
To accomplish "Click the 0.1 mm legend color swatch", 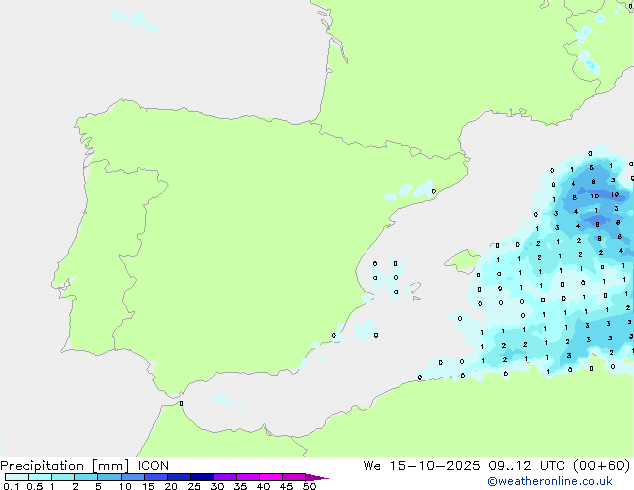I will pyautogui.click(x=17, y=477).
